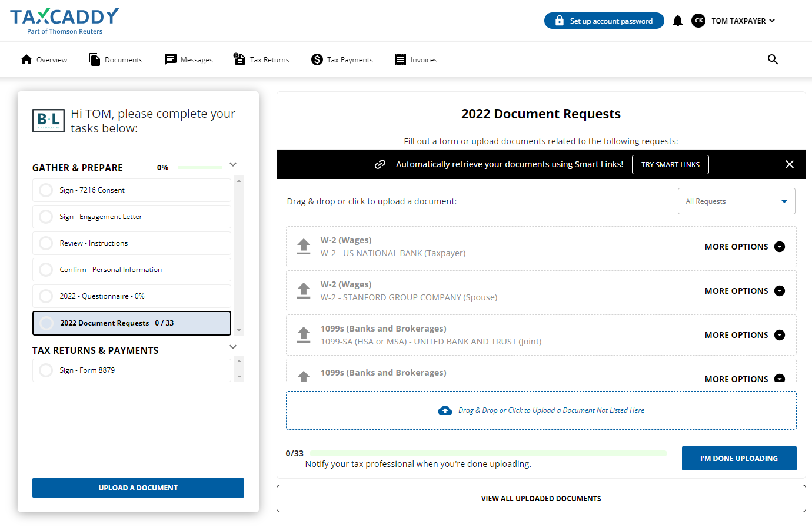Click VIEW ALL UPLOADED DOCUMENTS
Screen dimensions: 812x527
coord(541,498)
